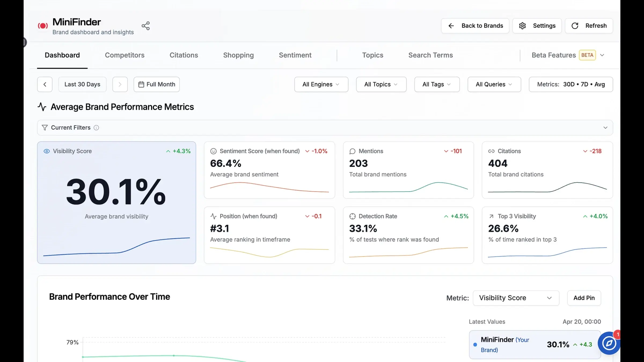Open brand Settings

coord(537,26)
